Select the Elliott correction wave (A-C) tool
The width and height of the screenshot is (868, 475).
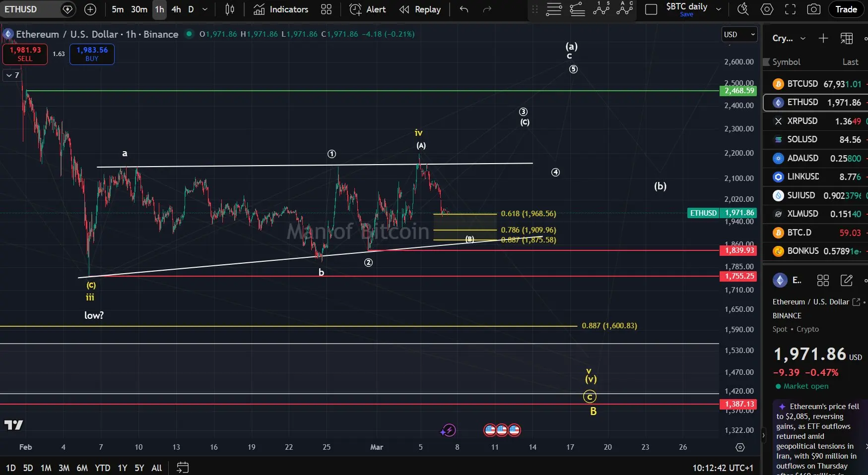tap(624, 8)
